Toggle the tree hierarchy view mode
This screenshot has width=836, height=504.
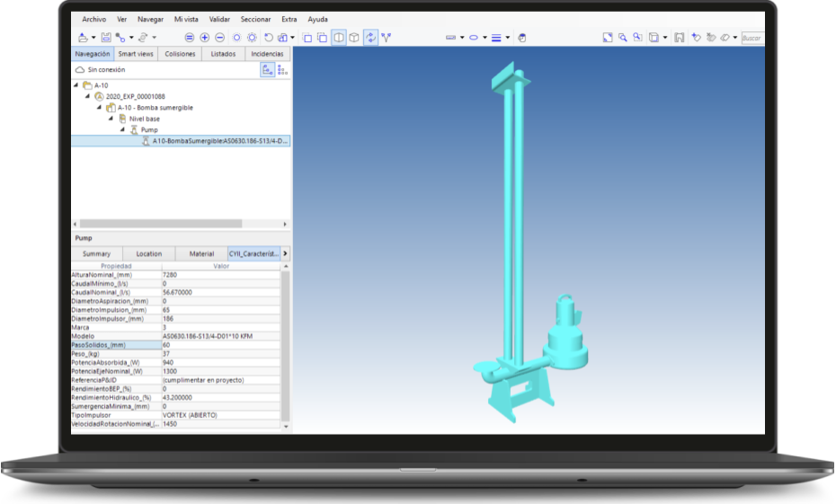coord(267,69)
